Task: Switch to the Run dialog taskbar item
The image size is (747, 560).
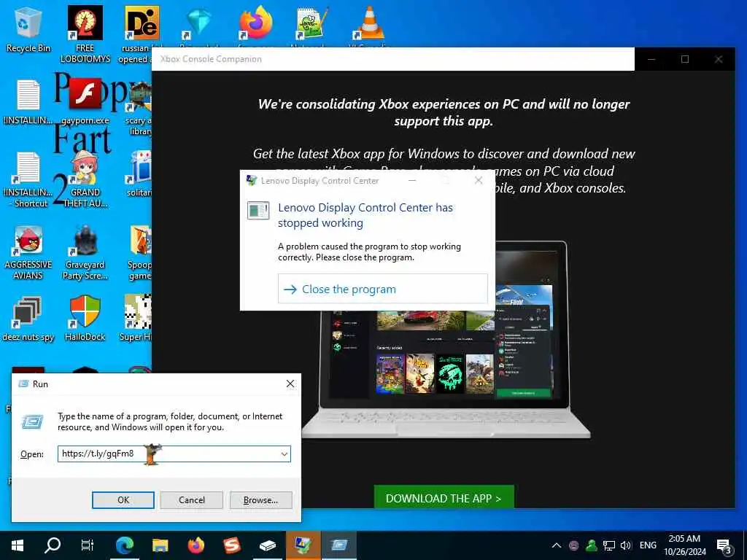Action: pos(339,545)
